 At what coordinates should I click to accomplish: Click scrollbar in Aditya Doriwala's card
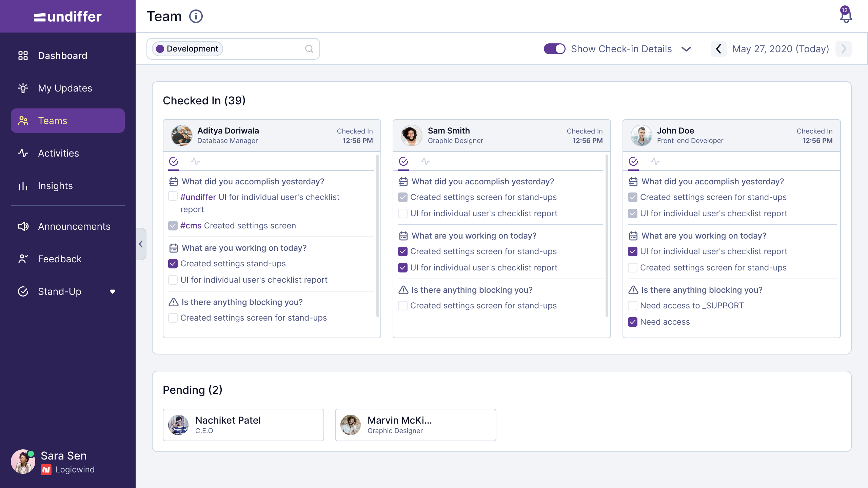coord(377,236)
